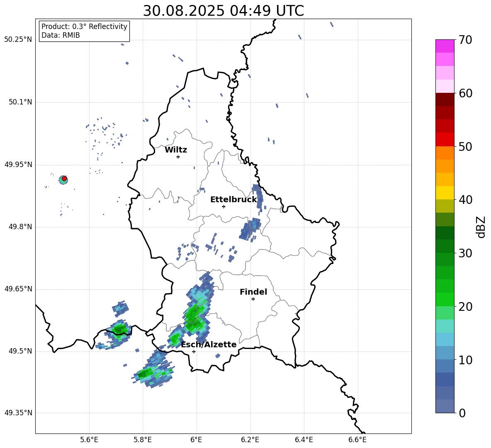Image resolution: width=491 pixels, height=448 pixels.
Task: Click the bright green swatch just above 20
Action: click(x=445, y=299)
